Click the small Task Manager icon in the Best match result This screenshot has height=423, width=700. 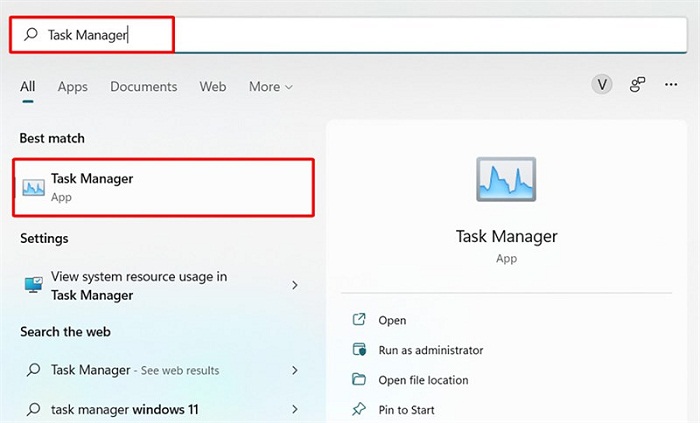coord(33,188)
